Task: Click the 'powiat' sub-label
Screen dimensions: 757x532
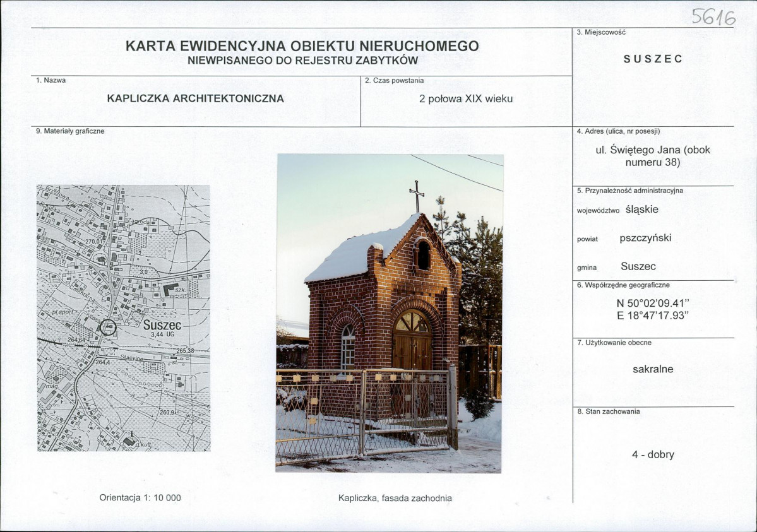Action: 587,239
